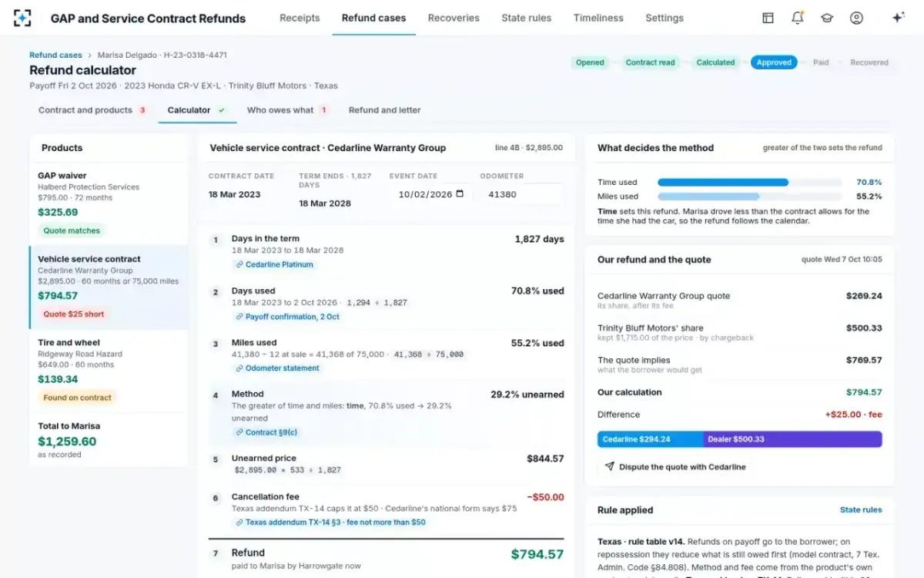Edit the odometer field 41380
Image resolution: width=924 pixels, height=578 pixels.
coord(521,194)
